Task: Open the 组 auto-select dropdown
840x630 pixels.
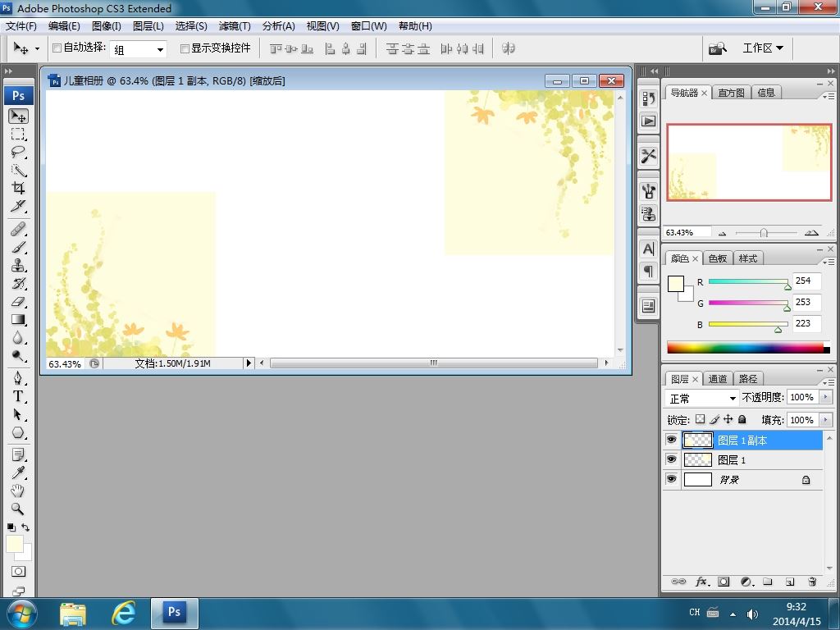Action: (138, 49)
